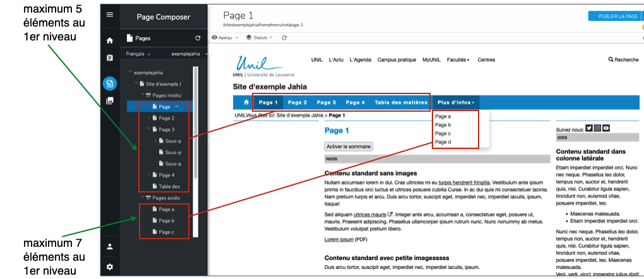Click the user profile icon in sidebar
Image resolution: width=644 pixels, height=279 pixels.
click(x=110, y=246)
